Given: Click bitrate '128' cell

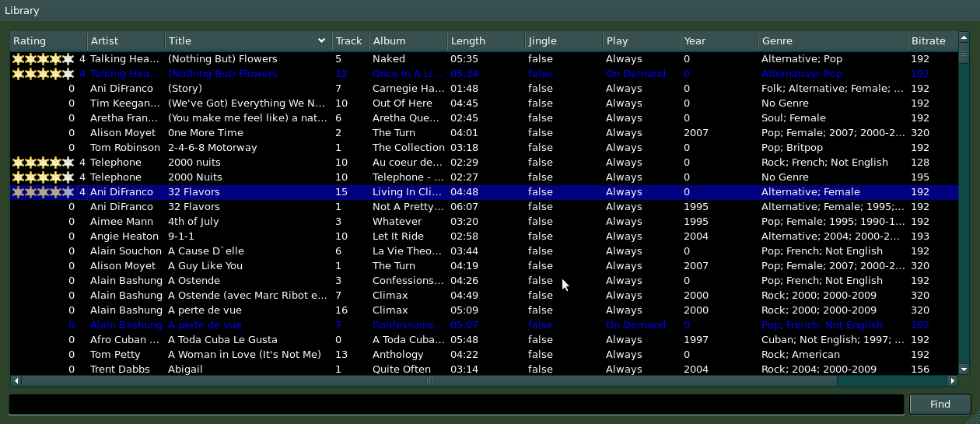Looking at the screenshot, I should 920,163.
